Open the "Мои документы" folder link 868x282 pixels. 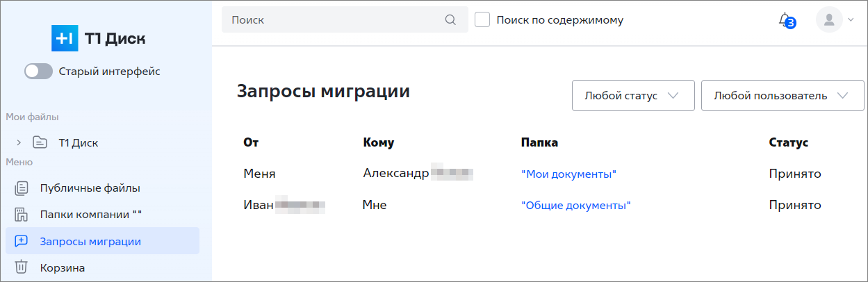[x=568, y=174]
